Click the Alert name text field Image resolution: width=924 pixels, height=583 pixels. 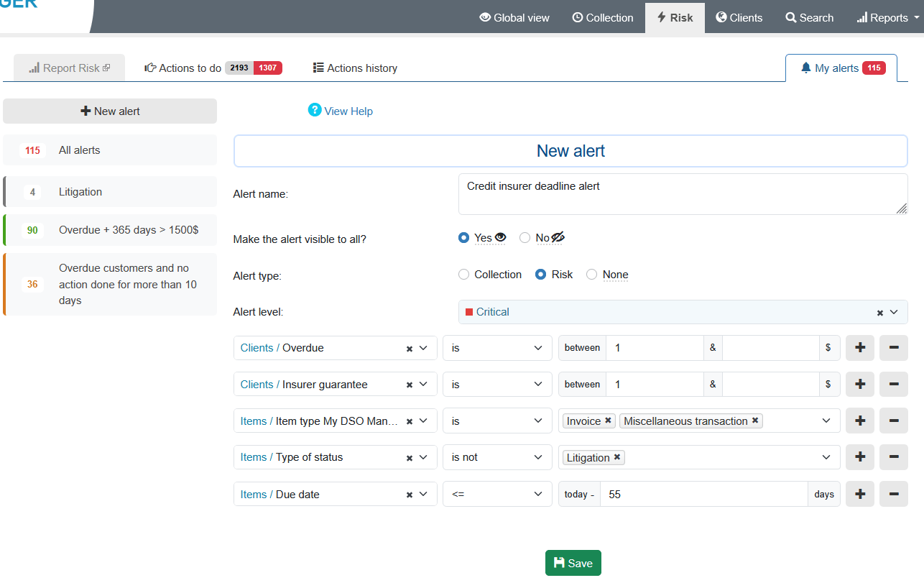click(683, 194)
